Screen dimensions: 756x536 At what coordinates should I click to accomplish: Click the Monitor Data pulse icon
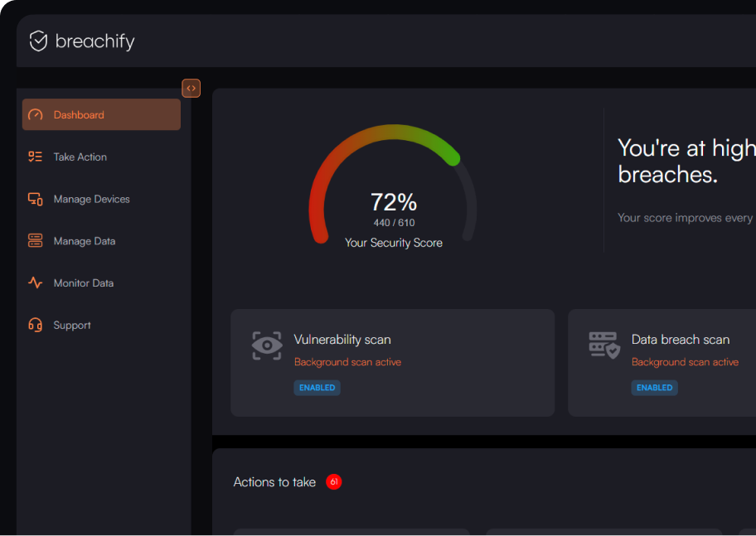35,282
